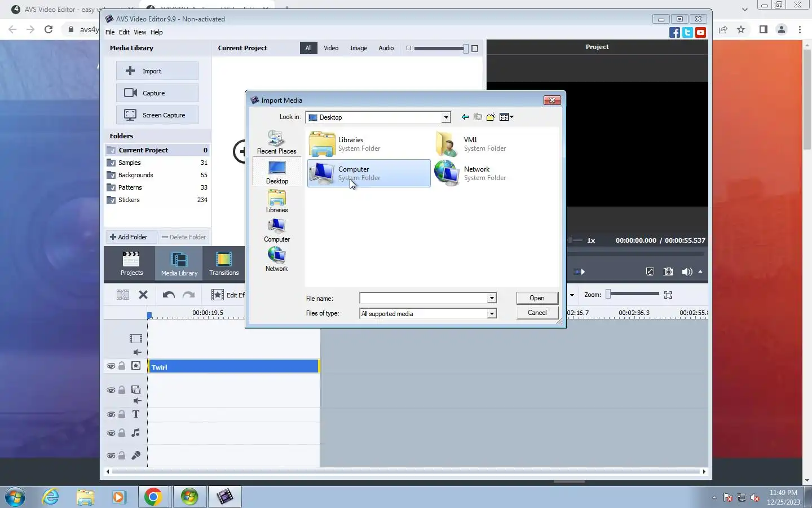This screenshot has height=508, width=812.
Task: Click the fit timeline zoom icon
Action: click(x=668, y=295)
